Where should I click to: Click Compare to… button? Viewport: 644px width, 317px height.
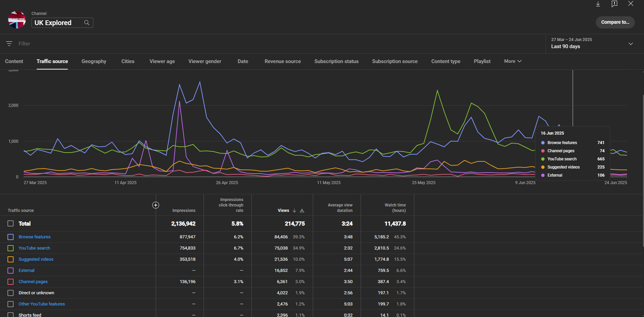point(615,22)
